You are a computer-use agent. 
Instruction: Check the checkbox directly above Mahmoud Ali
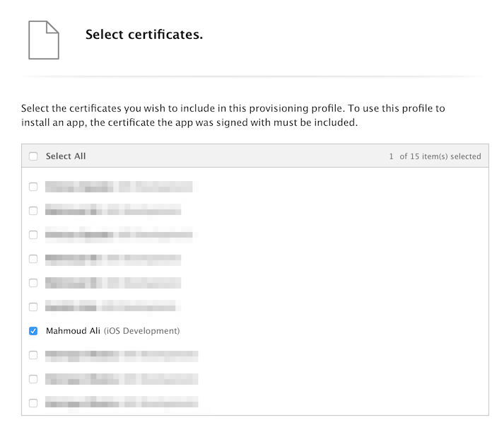(33, 307)
